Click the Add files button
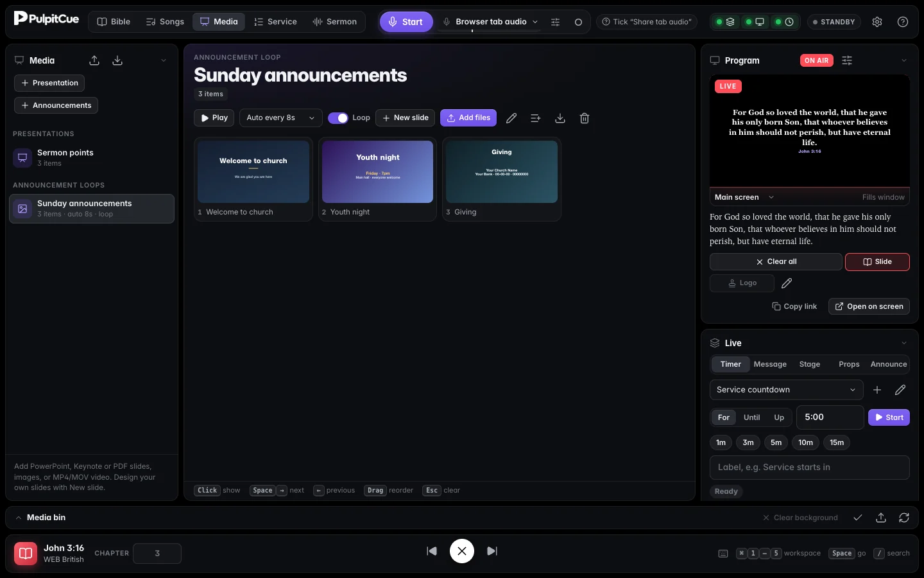This screenshot has width=924, height=578. (468, 118)
